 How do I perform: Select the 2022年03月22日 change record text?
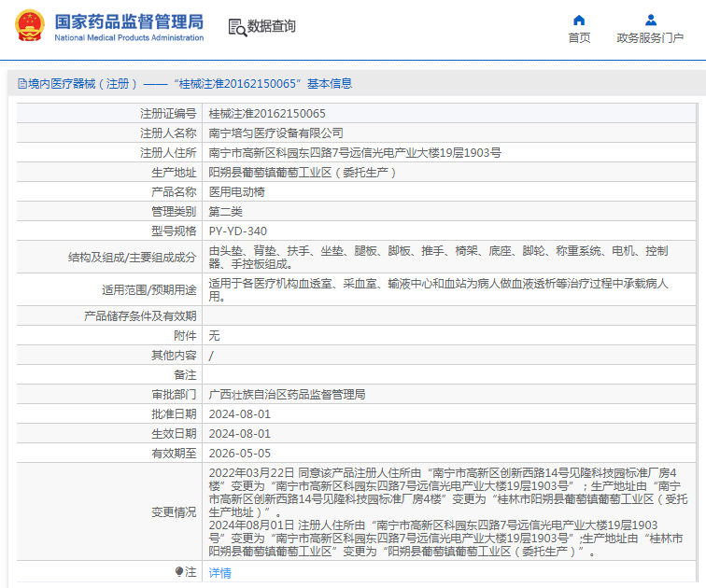pyautogui.click(x=448, y=493)
